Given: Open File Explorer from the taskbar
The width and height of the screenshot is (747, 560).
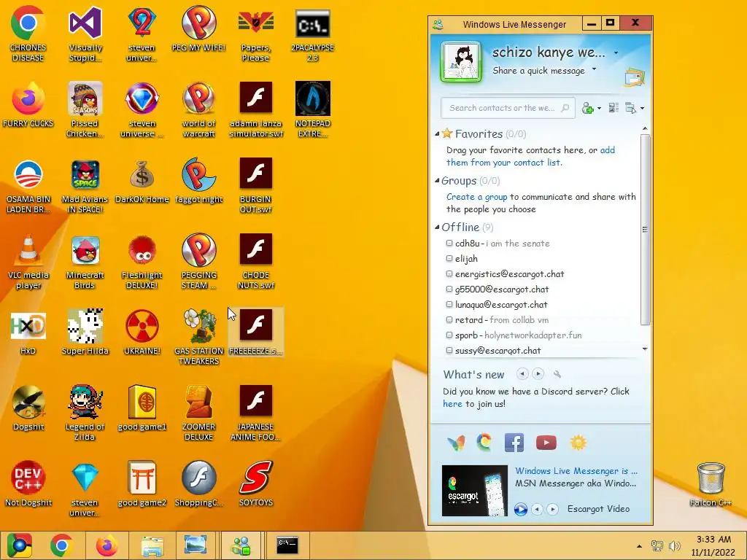Looking at the screenshot, I should pos(152,545).
